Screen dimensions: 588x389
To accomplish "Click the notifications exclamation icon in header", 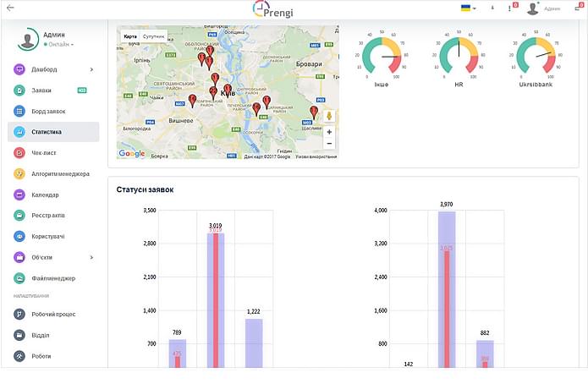I will (509, 8).
